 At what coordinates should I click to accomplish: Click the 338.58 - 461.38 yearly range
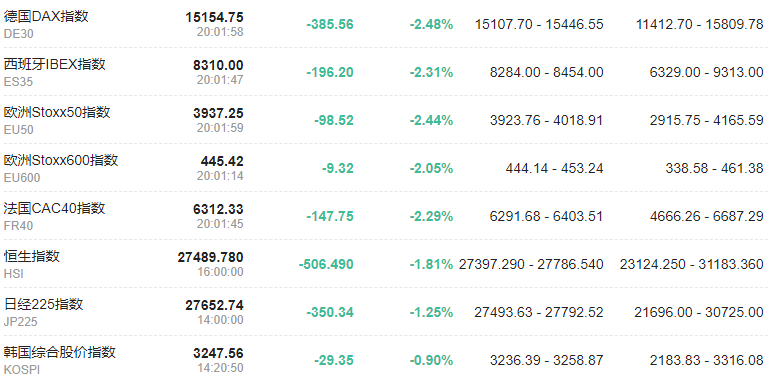click(x=715, y=169)
